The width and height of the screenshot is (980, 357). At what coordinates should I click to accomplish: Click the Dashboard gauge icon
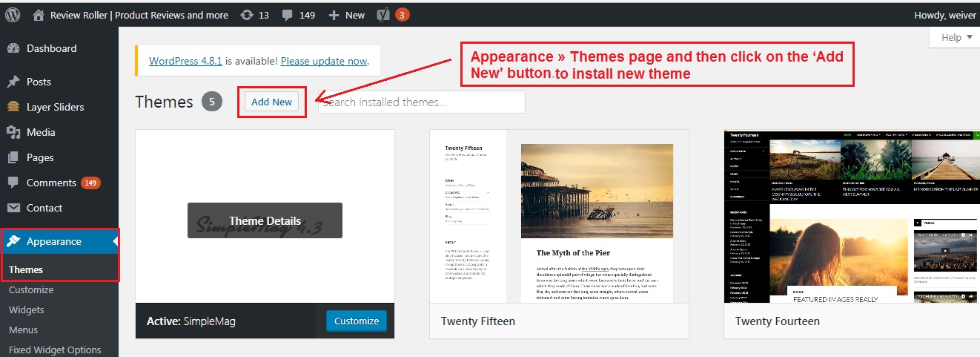pos(13,48)
